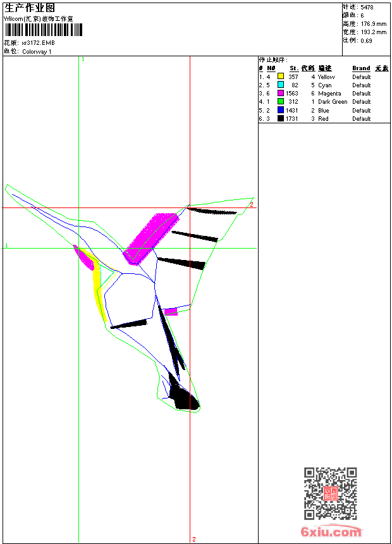Select the 'Cyan' description text
Viewport: 392px width, 544px height.
point(325,85)
